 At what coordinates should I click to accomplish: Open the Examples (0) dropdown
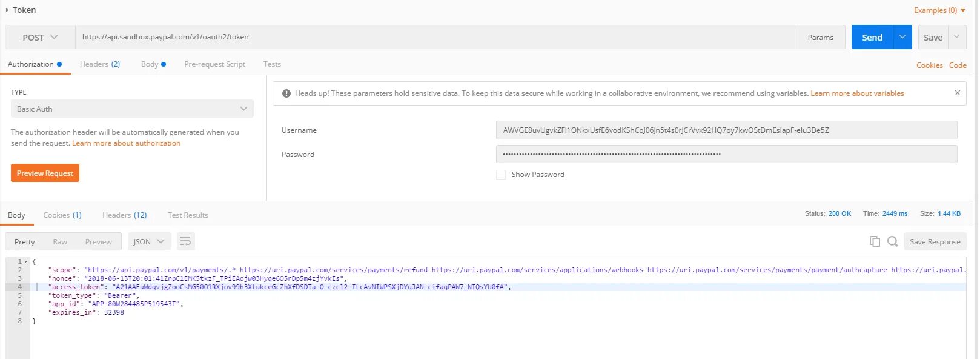[940, 10]
